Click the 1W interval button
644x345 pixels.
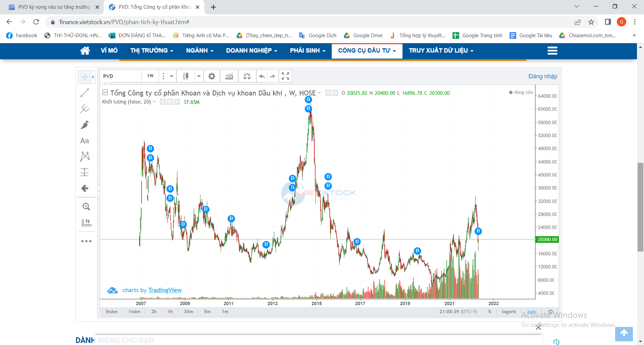tap(150, 76)
